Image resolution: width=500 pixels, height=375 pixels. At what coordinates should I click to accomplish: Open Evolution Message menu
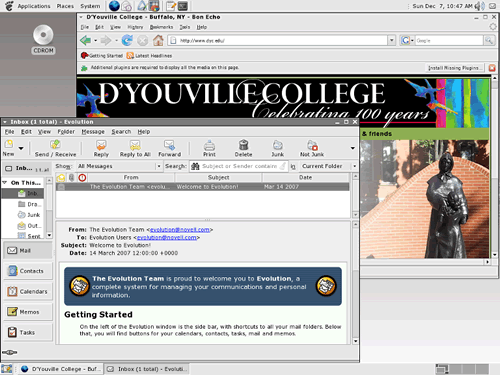pos(93,132)
